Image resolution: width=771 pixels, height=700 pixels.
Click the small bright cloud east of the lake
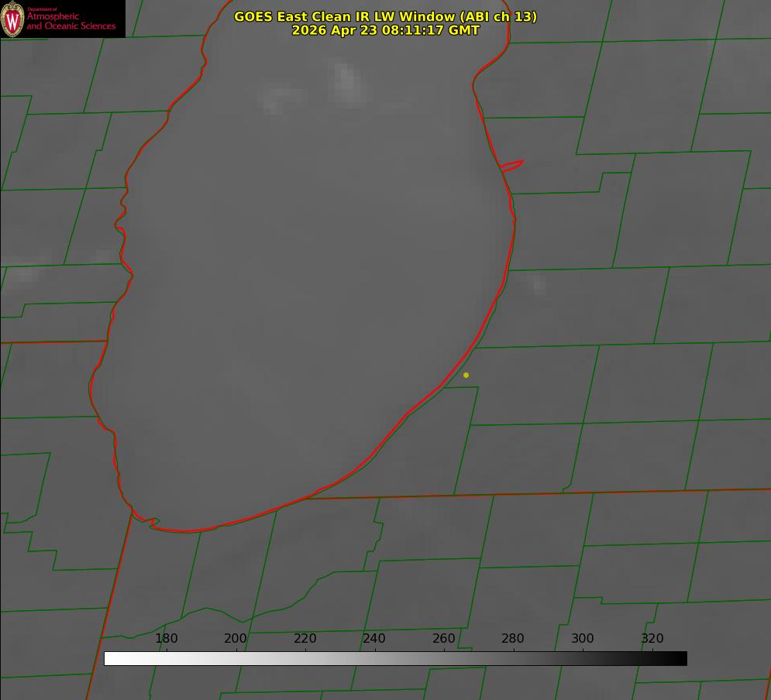point(539,285)
